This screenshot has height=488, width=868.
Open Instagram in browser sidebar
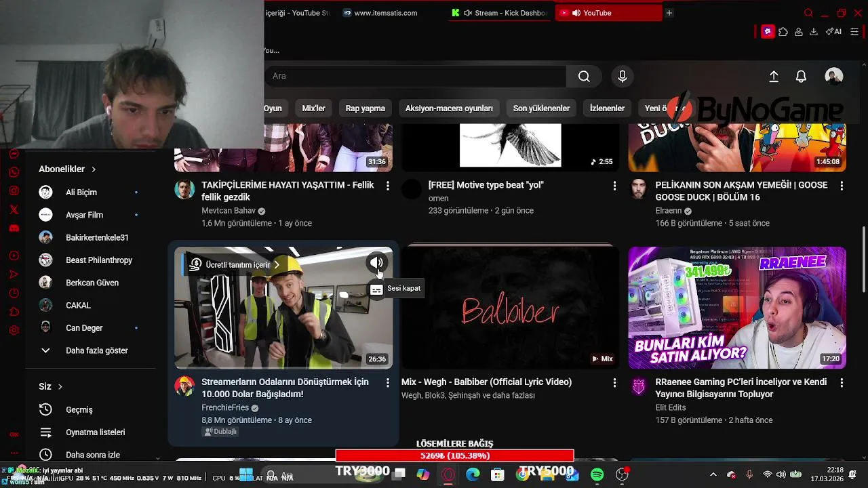14,191
